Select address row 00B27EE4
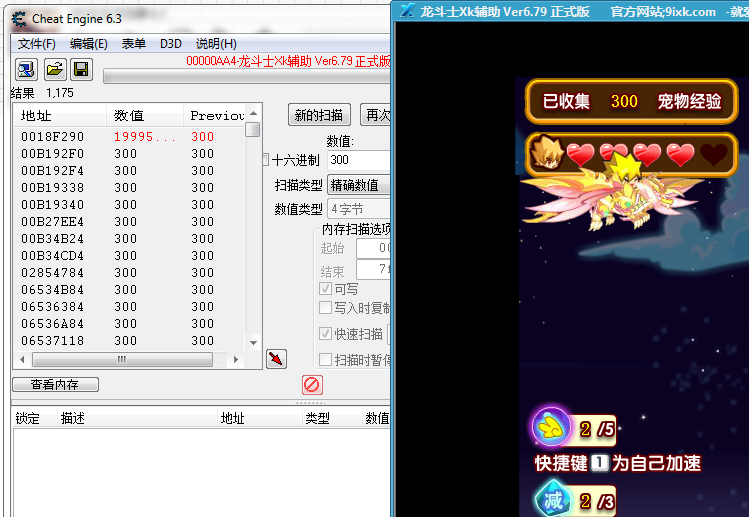Screen dimensions: 749x517 click(x=129, y=222)
